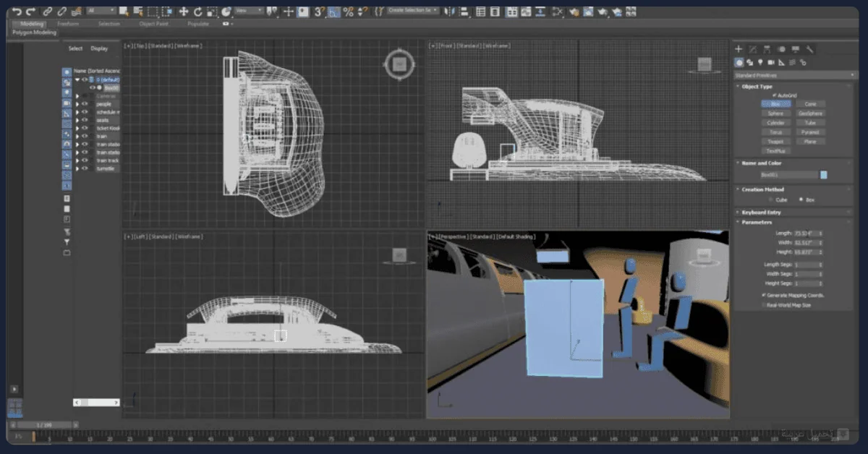Toggle visibility eye of the seats layer
The width and height of the screenshot is (868, 454).
pos(84,121)
